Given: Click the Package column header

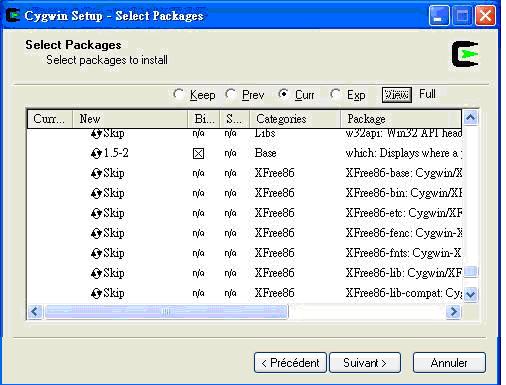Looking at the screenshot, I should pyautogui.click(x=401, y=119).
